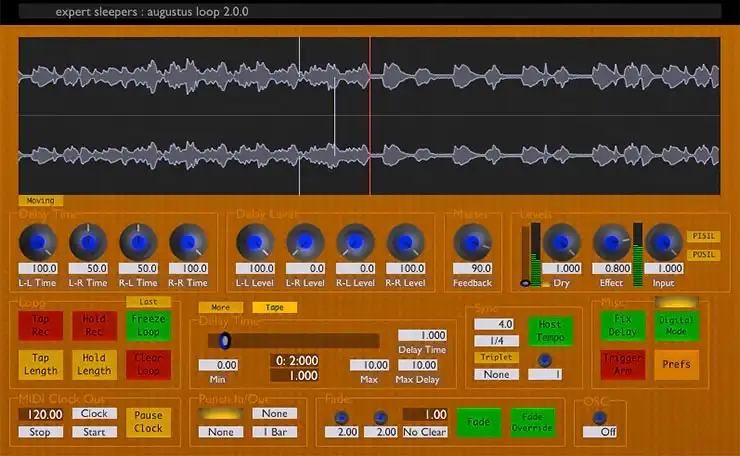
Task: Click the small knob in Sync section
Action: tap(545, 360)
